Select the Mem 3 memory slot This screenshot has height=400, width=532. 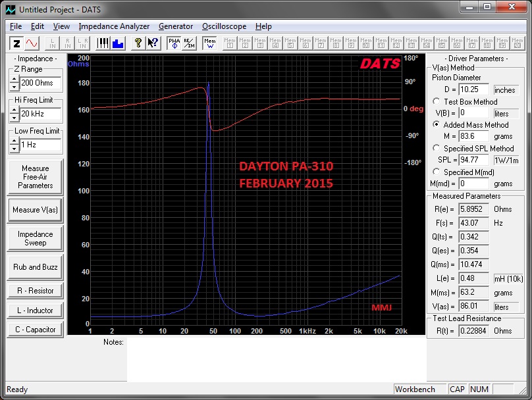pyautogui.click(x=260, y=43)
